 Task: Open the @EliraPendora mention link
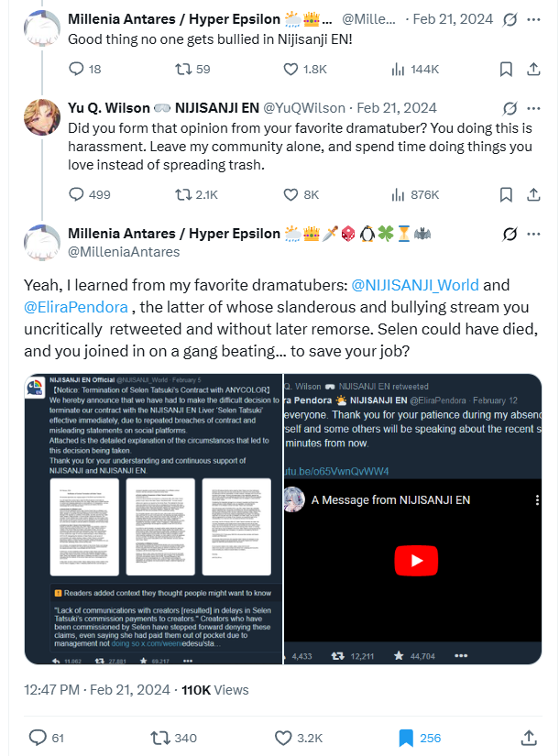(76, 307)
